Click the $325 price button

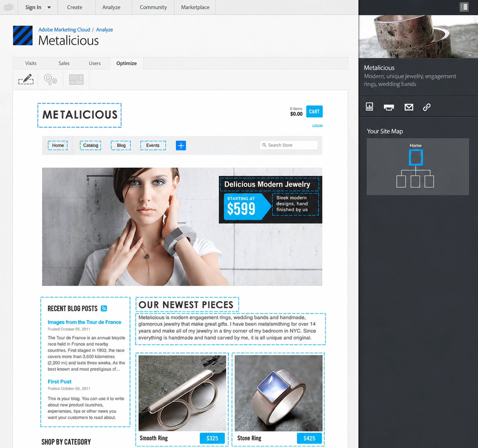(x=212, y=438)
